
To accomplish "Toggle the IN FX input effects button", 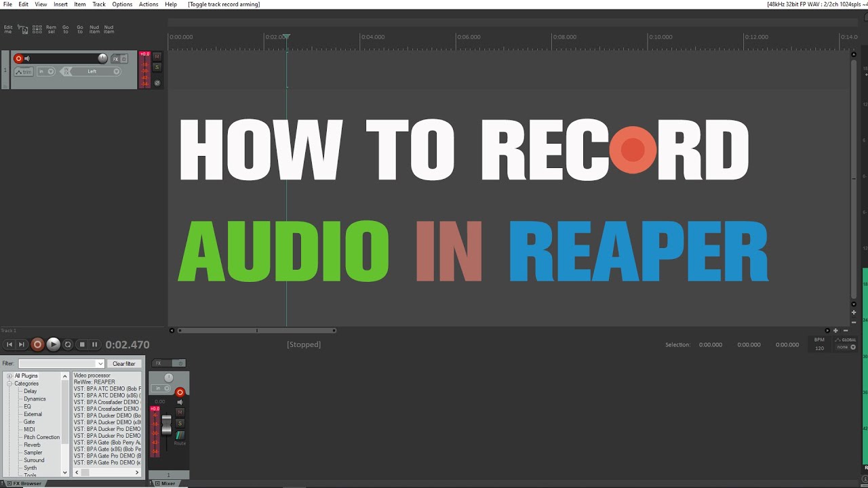I will point(66,71).
